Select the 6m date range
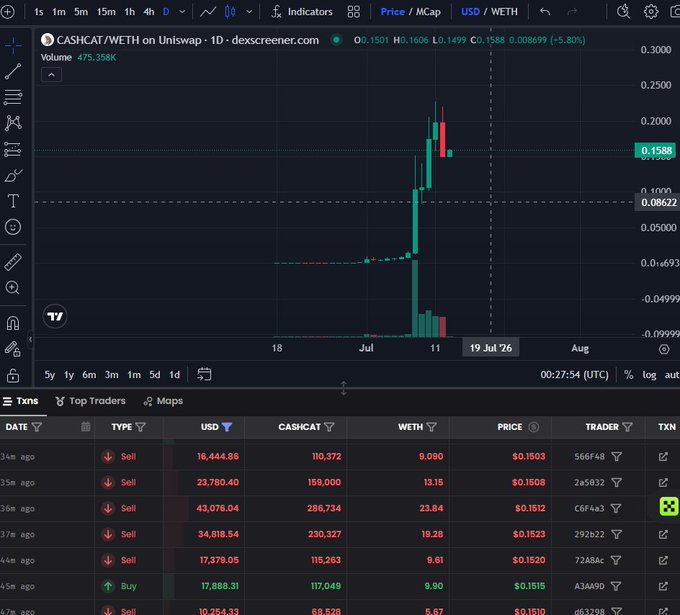 89,375
